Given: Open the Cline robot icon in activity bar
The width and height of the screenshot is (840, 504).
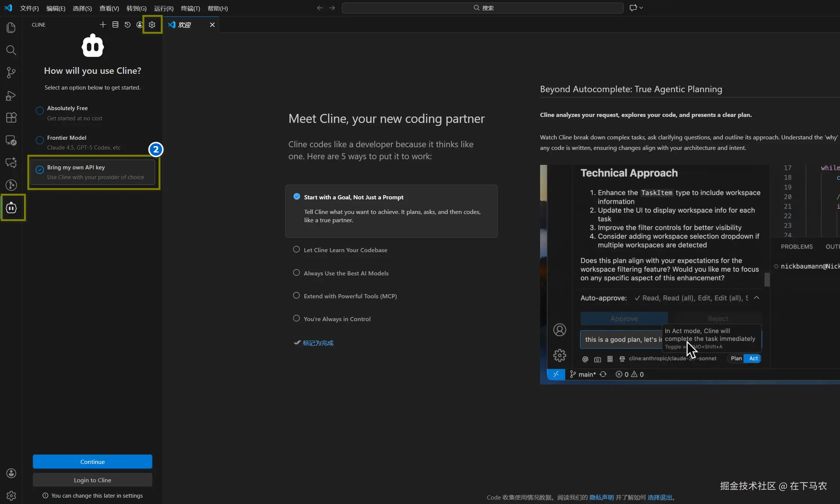Looking at the screenshot, I should (11, 207).
